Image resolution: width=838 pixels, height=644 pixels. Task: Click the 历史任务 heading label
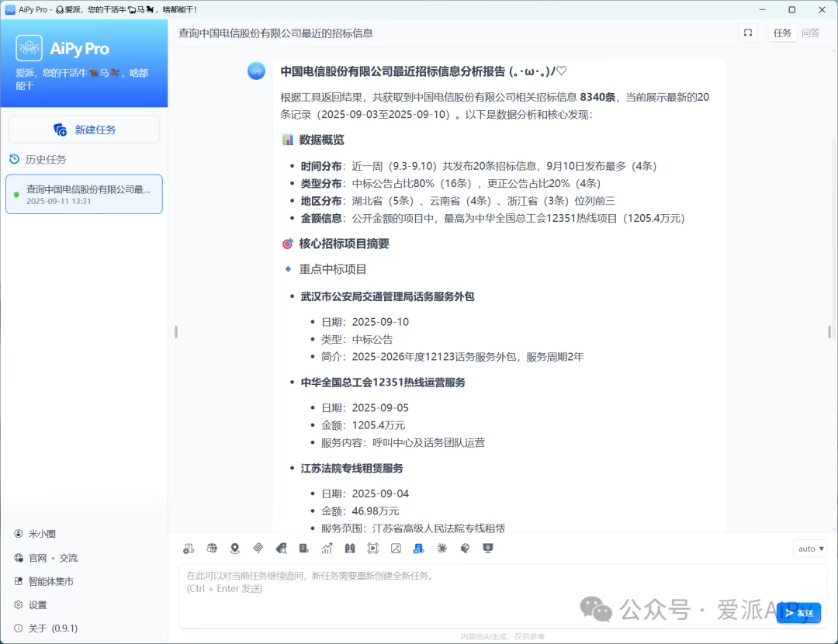[46, 159]
